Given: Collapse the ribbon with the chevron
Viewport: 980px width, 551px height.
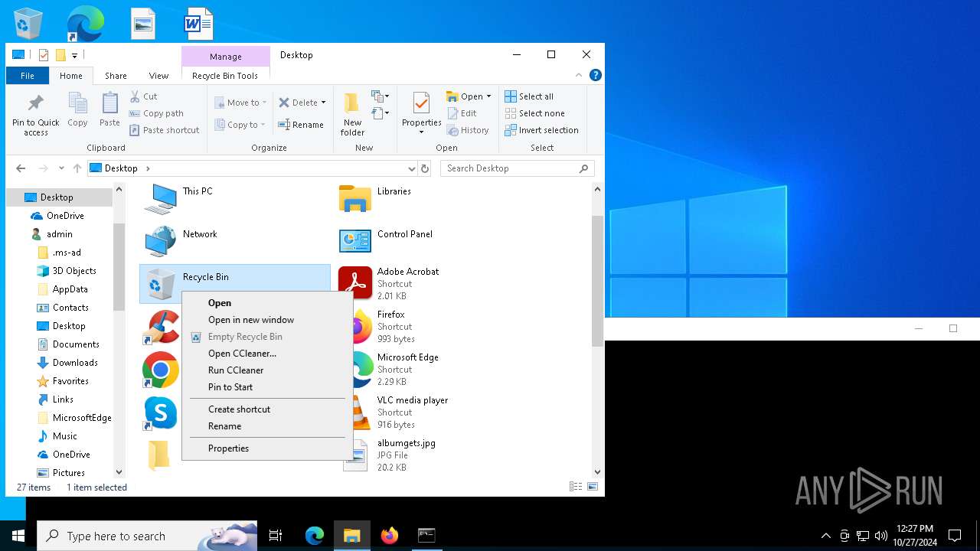Looking at the screenshot, I should [580, 75].
